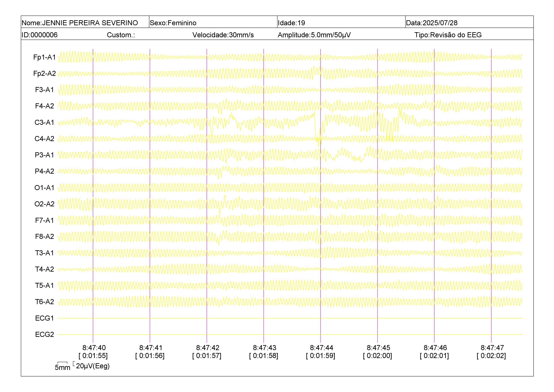Image resolution: width=554 pixels, height=392 pixels.
Task: Select the P4-A2 channel label
Action: [x=45, y=171]
